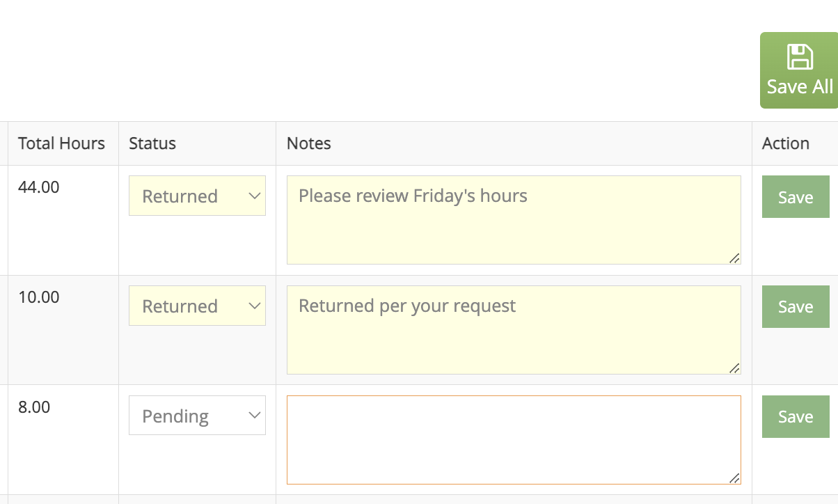Screen dimensions: 838x504
Task: Select the 44.00 total hours value
Action: tap(39, 187)
